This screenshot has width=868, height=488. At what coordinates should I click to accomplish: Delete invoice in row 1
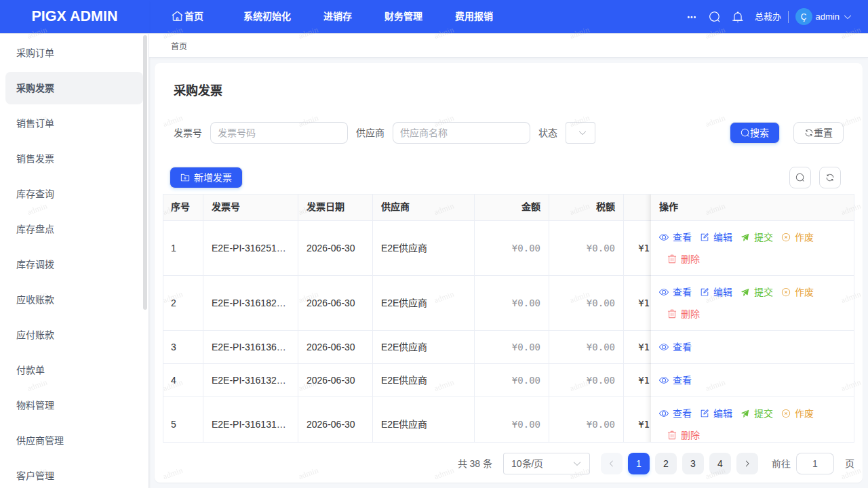(684, 259)
